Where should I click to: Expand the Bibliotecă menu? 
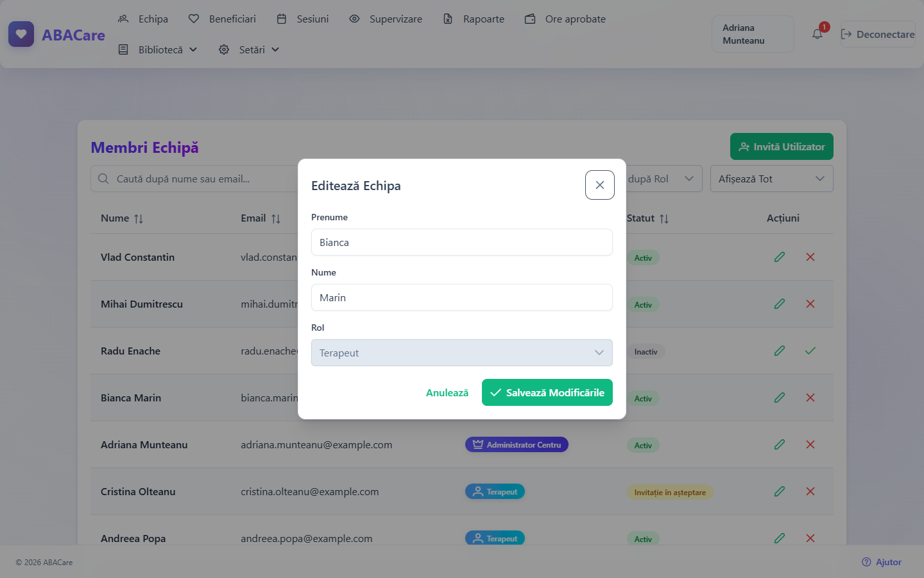pos(158,49)
